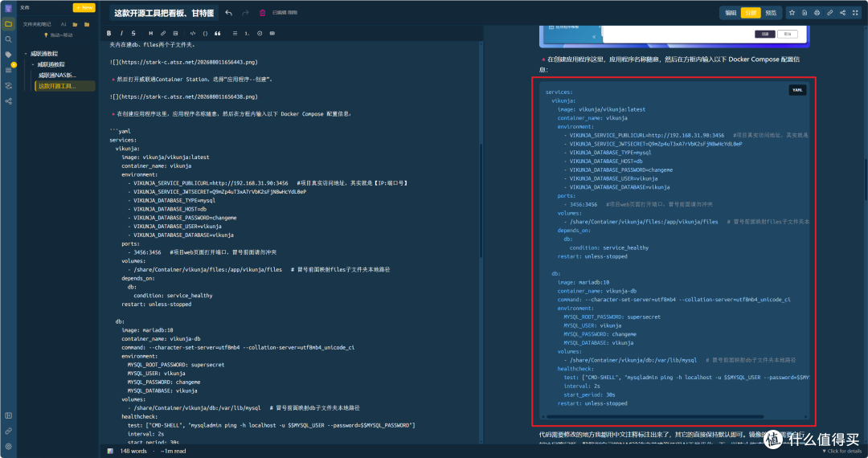Collapse the nested 威联通教程 subfolder

pos(33,64)
